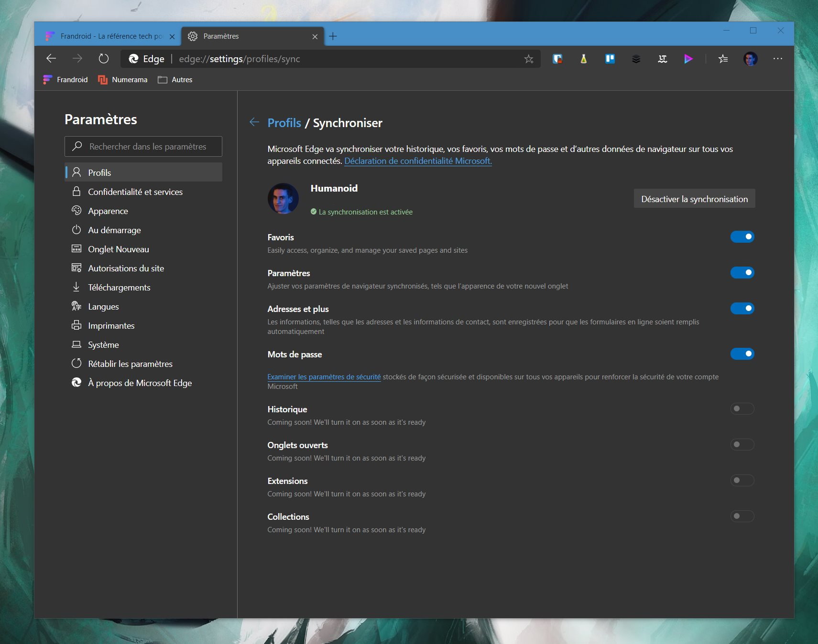The image size is (818, 644).
Task: Click the Profils breadcrumb link
Action: click(x=284, y=123)
